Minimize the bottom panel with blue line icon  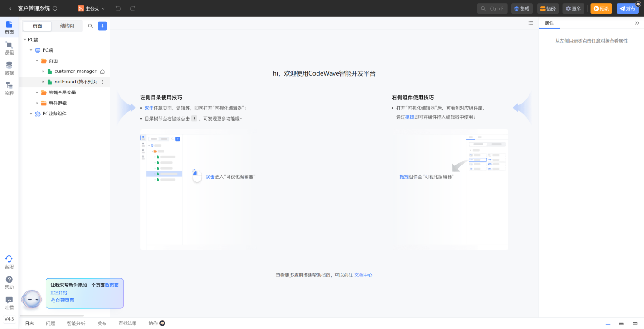pyautogui.click(x=608, y=324)
